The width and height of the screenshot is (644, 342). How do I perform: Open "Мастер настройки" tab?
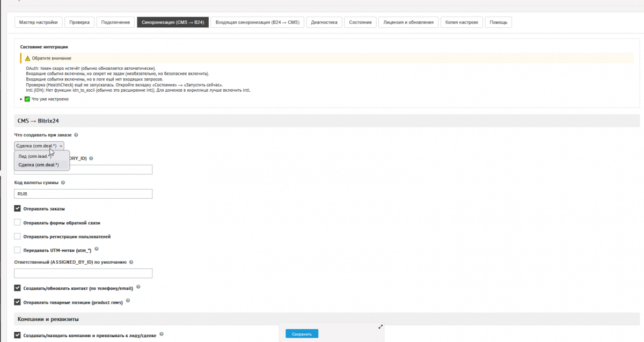click(x=38, y=22)
